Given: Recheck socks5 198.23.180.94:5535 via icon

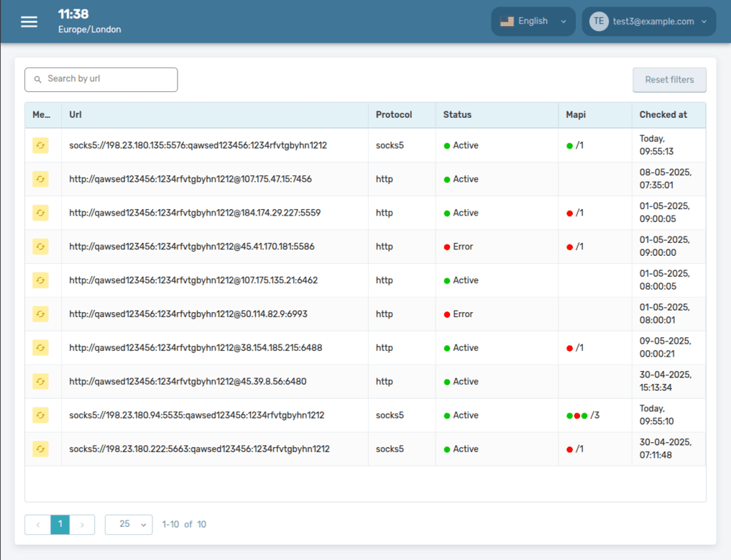Looking at the screenshot, I should [40, 416].
